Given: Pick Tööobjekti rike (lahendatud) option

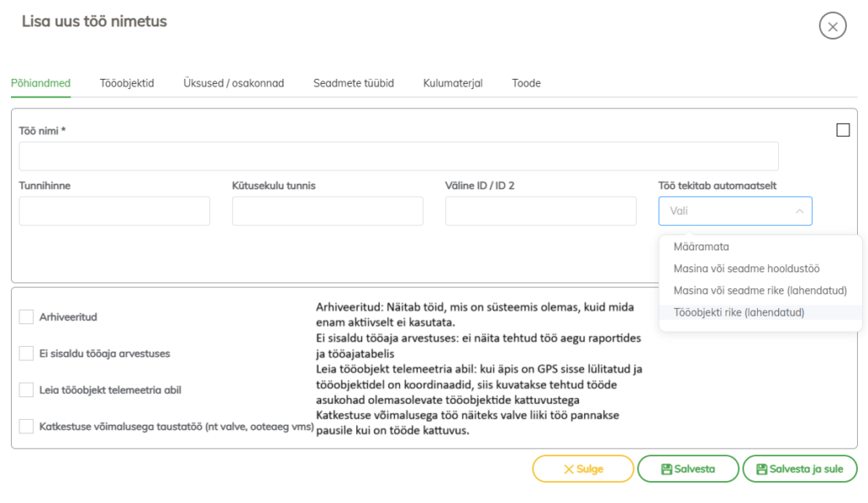Looking at the screenshot, I should click(738, 312).
